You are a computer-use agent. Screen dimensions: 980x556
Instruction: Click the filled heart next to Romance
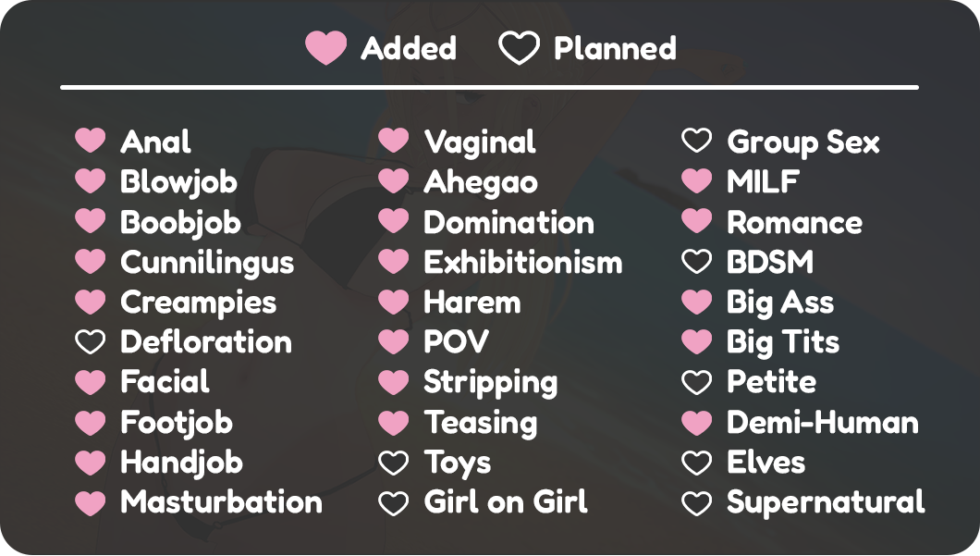(696, 222)
